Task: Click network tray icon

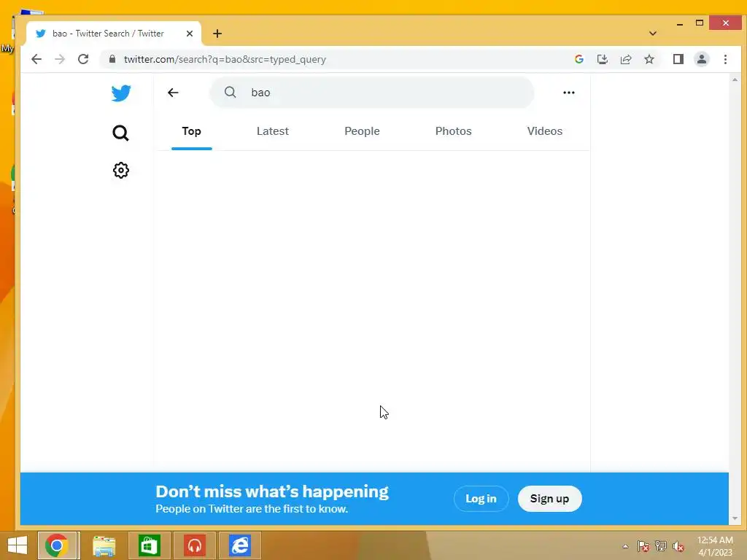Action: [661, 546]
